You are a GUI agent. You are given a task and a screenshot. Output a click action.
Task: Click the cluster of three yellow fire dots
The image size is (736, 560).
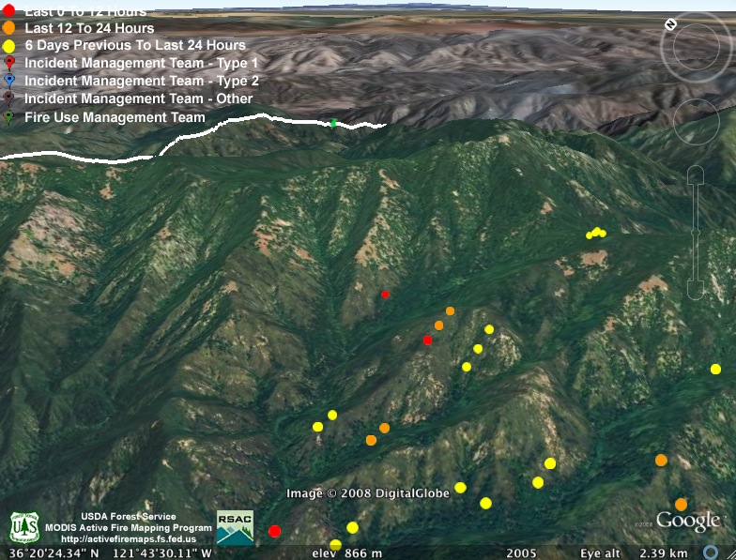(595, 233)
